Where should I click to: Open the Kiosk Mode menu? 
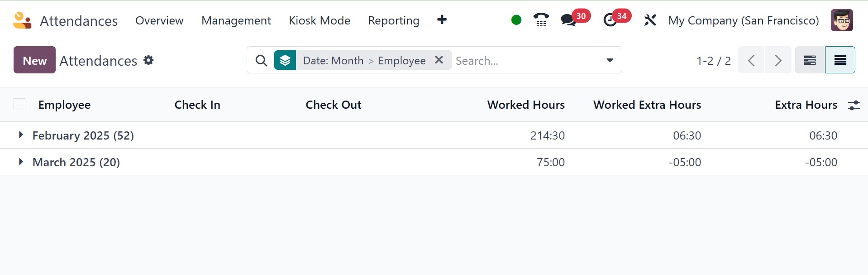[x=320, y=20]
